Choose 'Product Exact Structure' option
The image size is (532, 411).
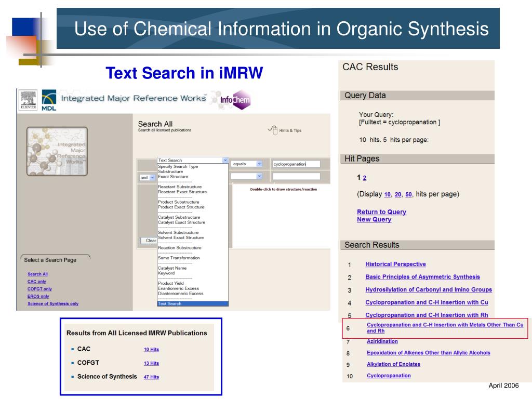(181, 207)
